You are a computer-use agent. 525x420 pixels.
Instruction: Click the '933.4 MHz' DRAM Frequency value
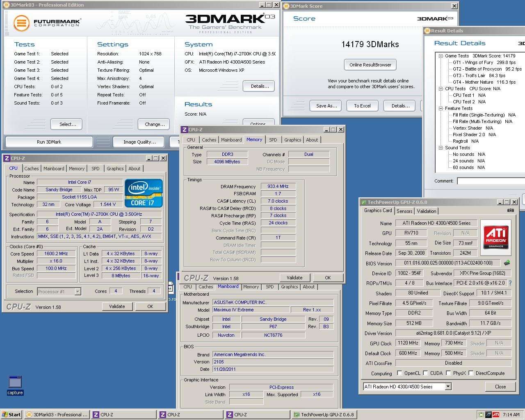click(x=278, y=186)
